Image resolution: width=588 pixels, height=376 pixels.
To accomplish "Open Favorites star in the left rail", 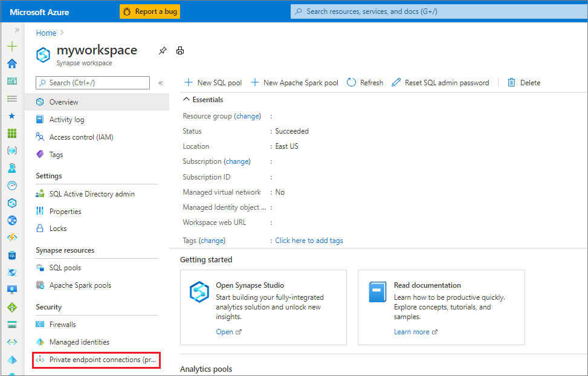I will (x=12, y=115).
